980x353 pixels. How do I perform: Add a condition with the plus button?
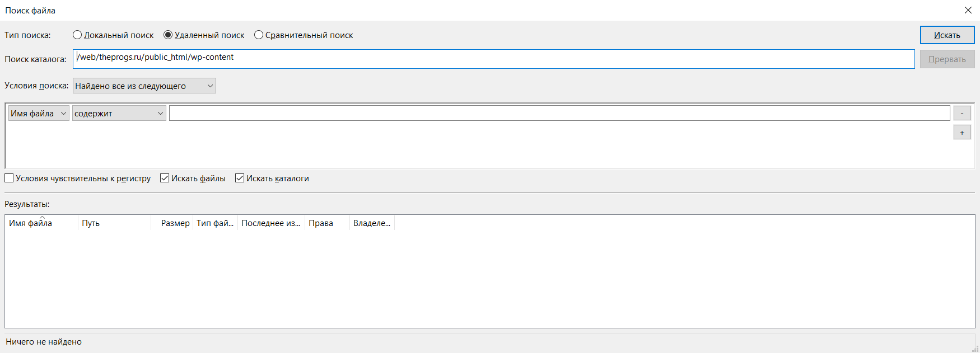[x=962, y=133]
